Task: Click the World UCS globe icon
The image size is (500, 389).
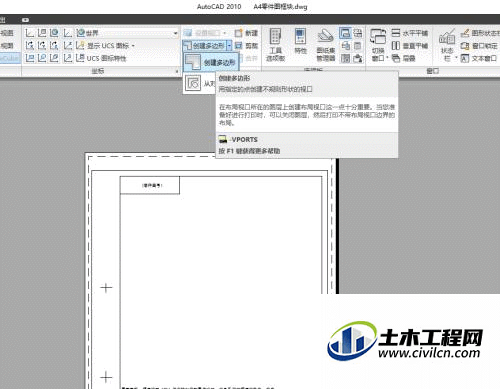Action: [x=54, y=33]
